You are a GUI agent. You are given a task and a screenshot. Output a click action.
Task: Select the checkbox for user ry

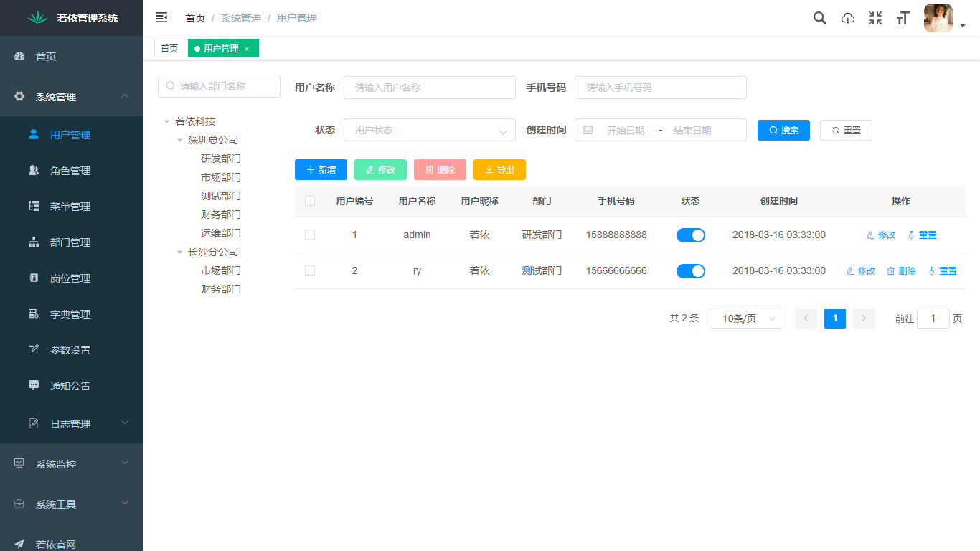tap(310, 270)
